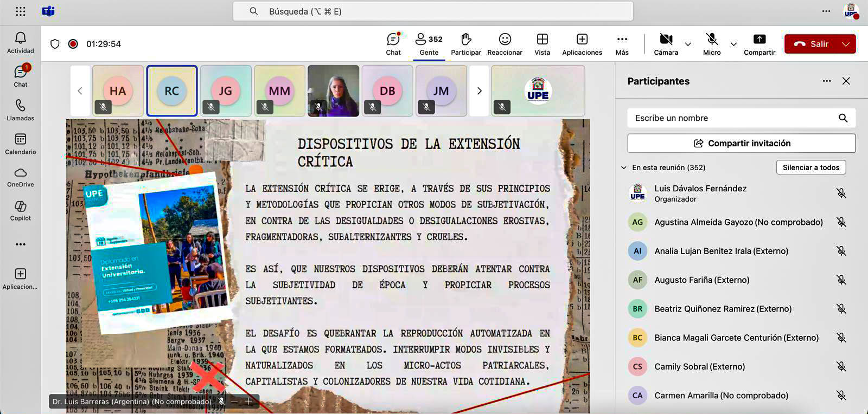
Task: Click the Dr. Luis Barreras presenter label
Action: pos(132,402)
